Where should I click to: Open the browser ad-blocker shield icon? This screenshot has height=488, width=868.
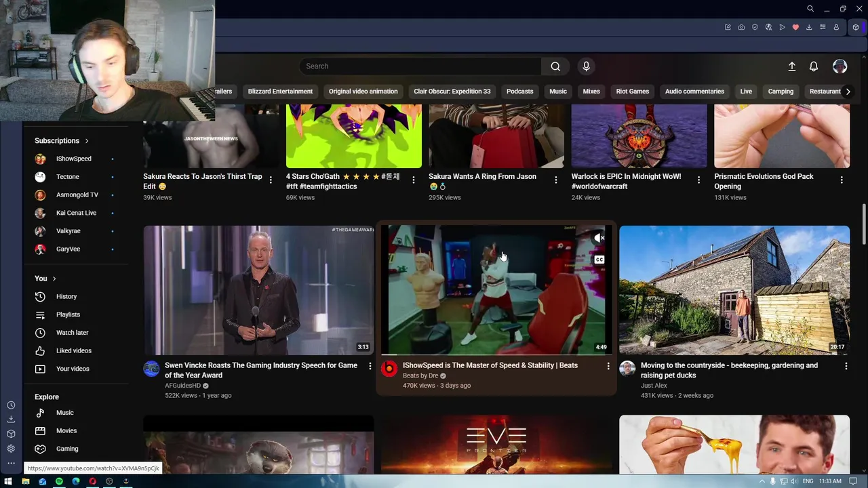[x=755, y=27]
